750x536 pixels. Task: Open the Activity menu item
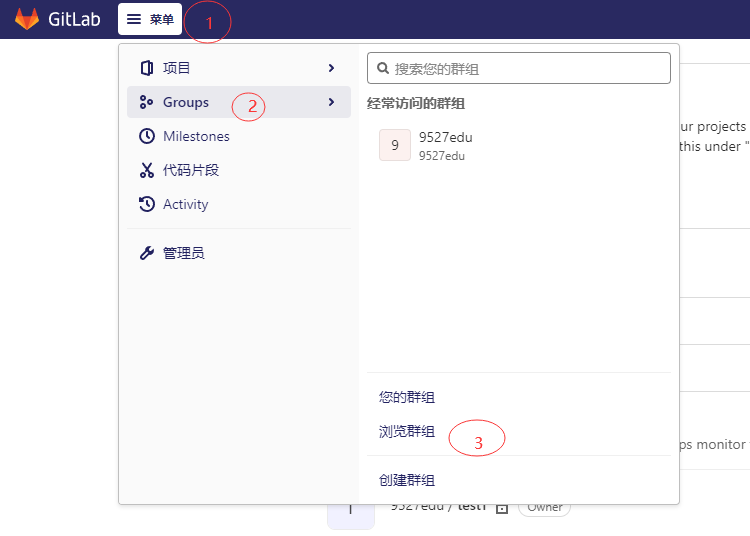point(239,204)
